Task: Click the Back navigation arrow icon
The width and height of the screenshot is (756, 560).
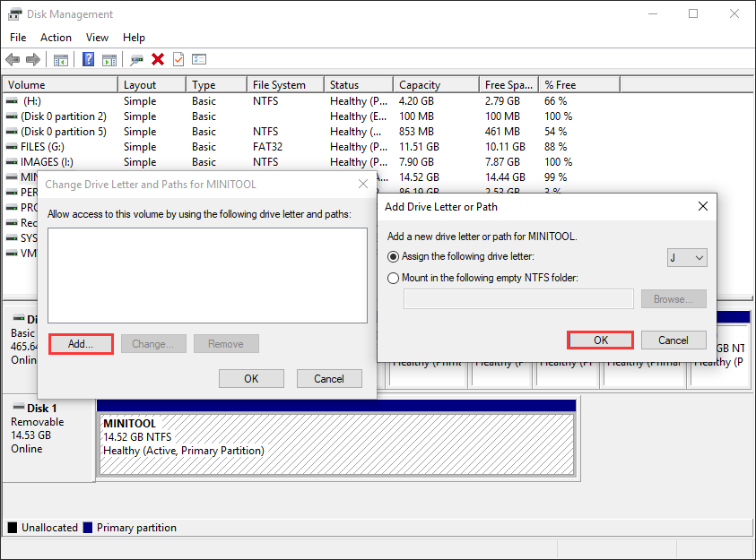Action: point(12,59)
